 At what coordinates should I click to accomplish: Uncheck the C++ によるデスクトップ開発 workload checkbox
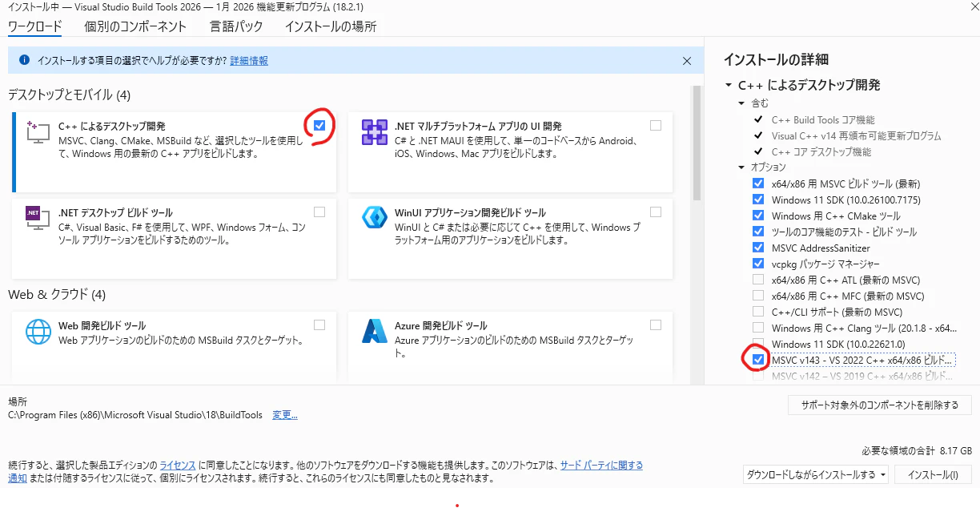point(319,125)
